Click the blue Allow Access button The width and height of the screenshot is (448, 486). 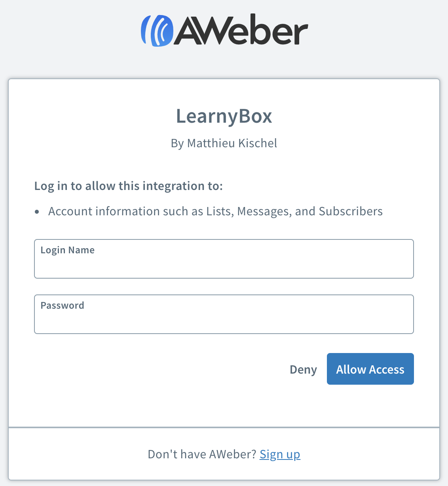pyautogui.click(x=370, y=369)
